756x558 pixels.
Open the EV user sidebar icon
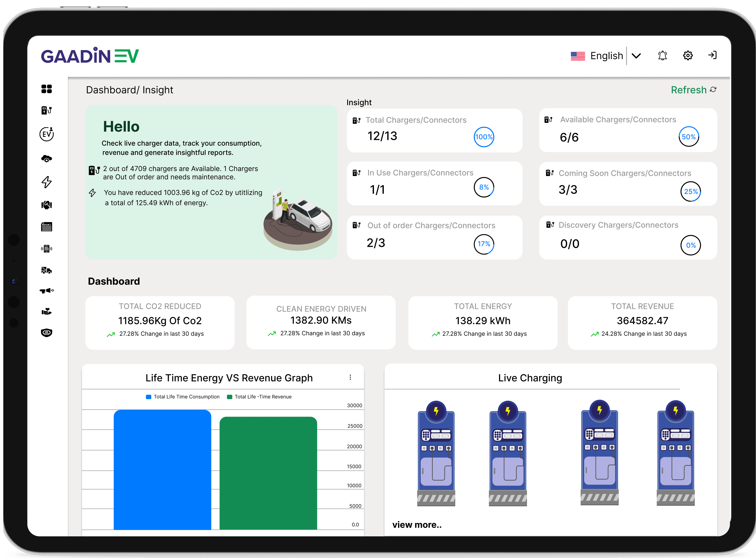click(x=47, y=134)
